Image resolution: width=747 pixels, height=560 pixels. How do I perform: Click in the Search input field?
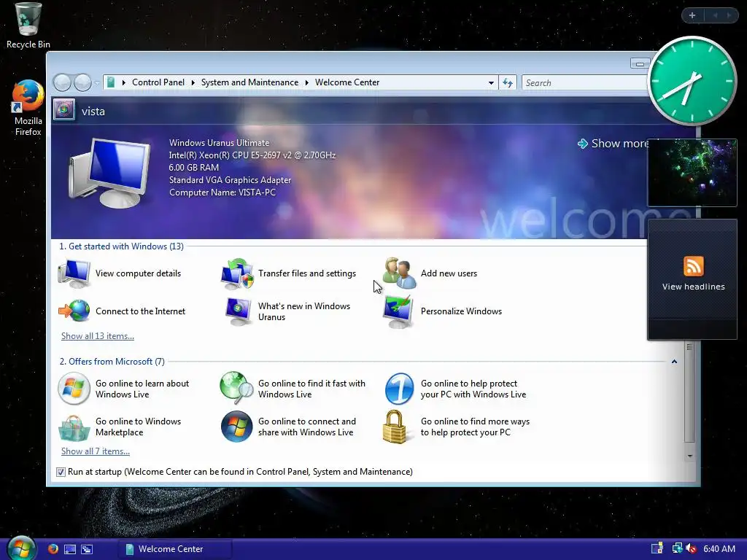(x=586, y=83)
